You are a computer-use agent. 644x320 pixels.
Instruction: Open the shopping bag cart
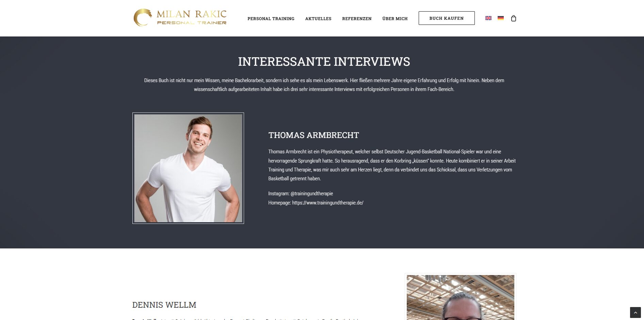pyautogui.click(x=514, y=18)
